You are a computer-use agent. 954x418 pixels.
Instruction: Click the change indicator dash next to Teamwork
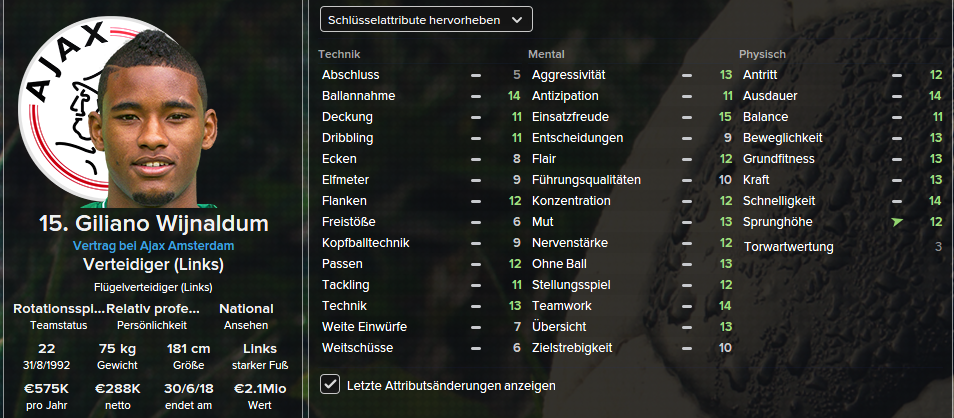[687, 306]
